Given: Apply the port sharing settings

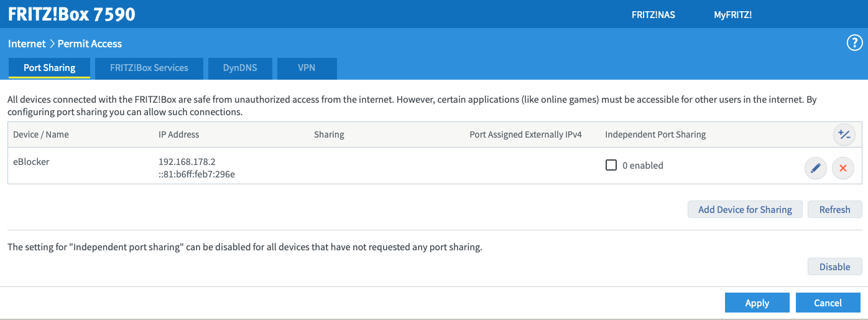Looking at the screenshot, I should click(x=757, y=303).
